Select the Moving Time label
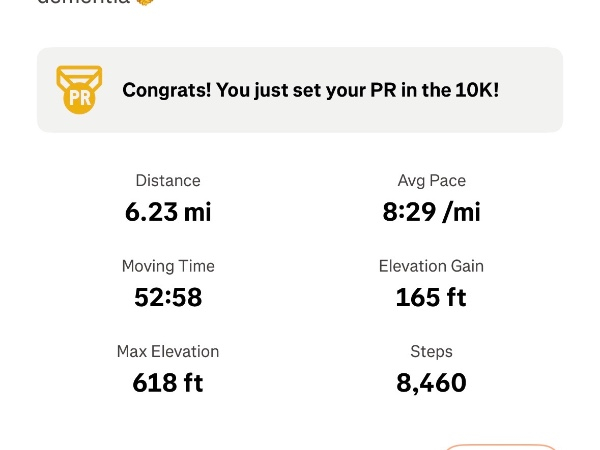Image resolution: width=600 pixels, height=450 pixels. coord(168,267)
